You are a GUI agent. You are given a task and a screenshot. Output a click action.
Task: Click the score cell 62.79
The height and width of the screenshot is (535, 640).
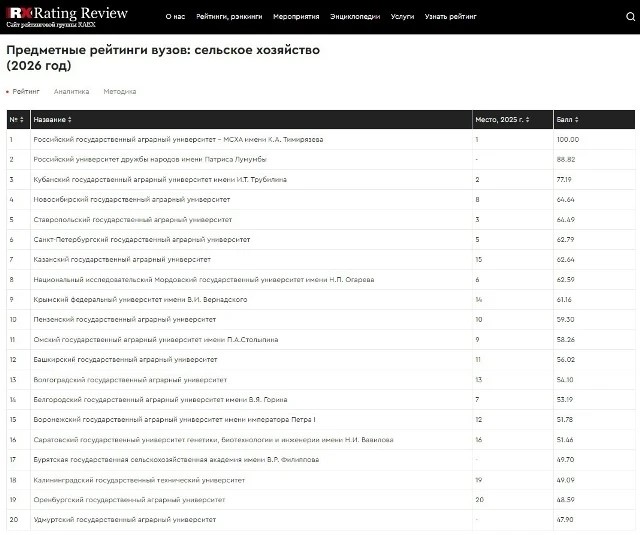pyautogui.click(x=565, y=240)
